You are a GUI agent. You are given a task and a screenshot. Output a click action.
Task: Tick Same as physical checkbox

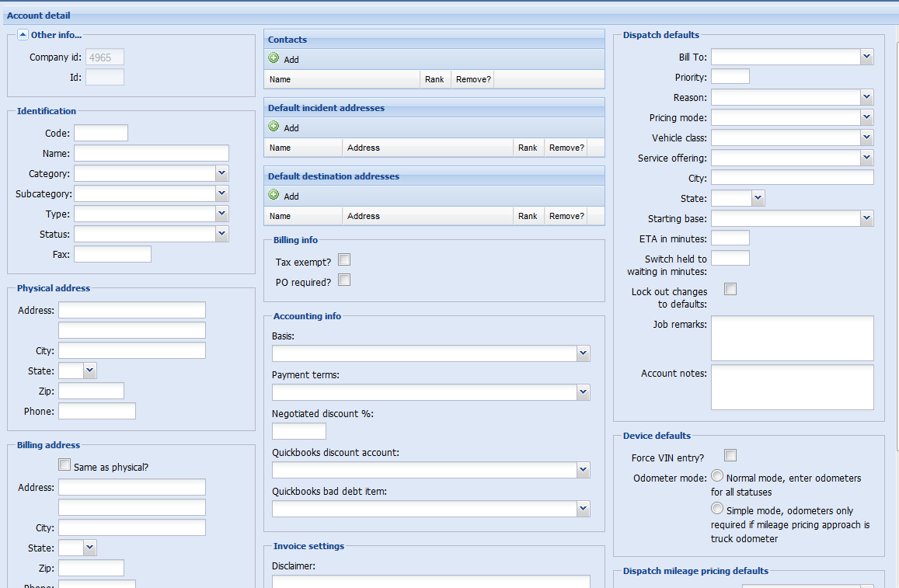[x=64, y=465]
